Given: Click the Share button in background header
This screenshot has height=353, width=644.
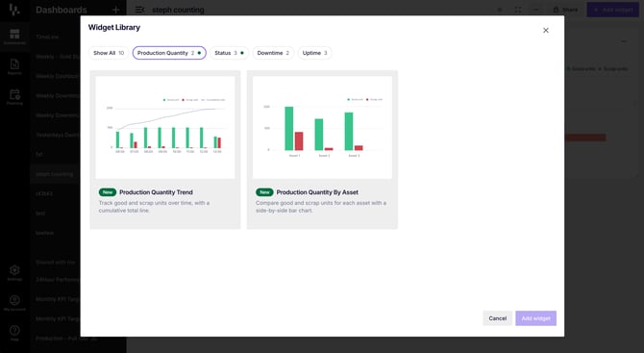Looking at the screenshot, I should [565, 10].
